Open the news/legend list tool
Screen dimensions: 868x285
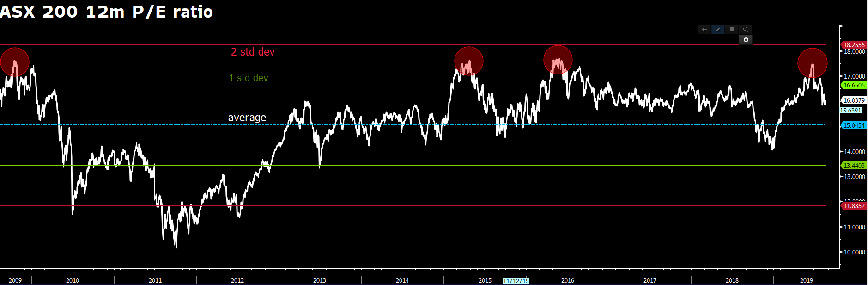click(732, 30)
